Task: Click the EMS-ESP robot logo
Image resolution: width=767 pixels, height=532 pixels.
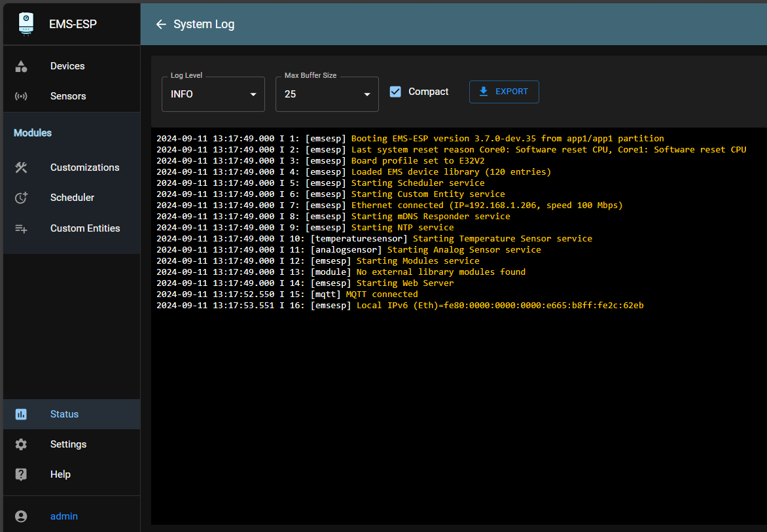Action: pyautogui.click(x=25, y=24)
